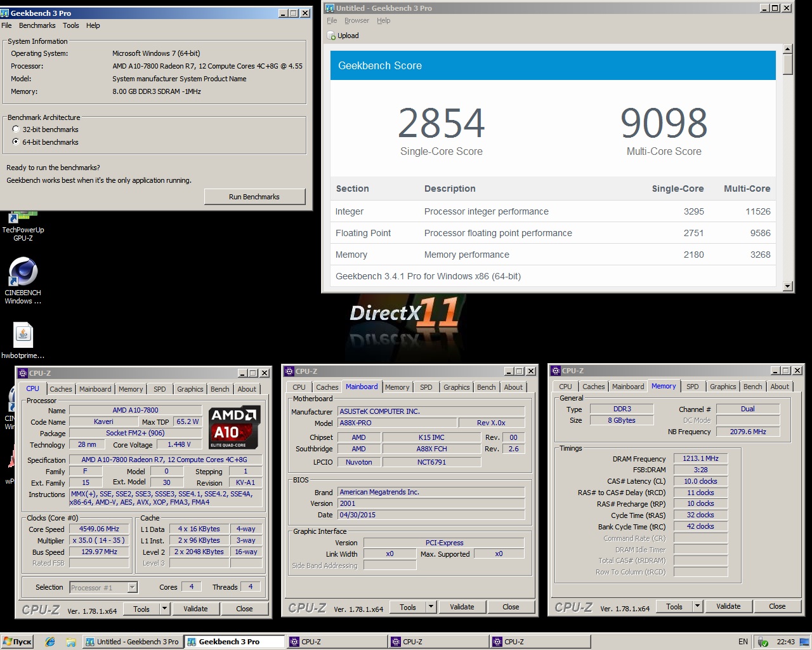This screenshot has height=650, width=812.
Task: Click the Run Benchmarks button
Action: point(254,197)
